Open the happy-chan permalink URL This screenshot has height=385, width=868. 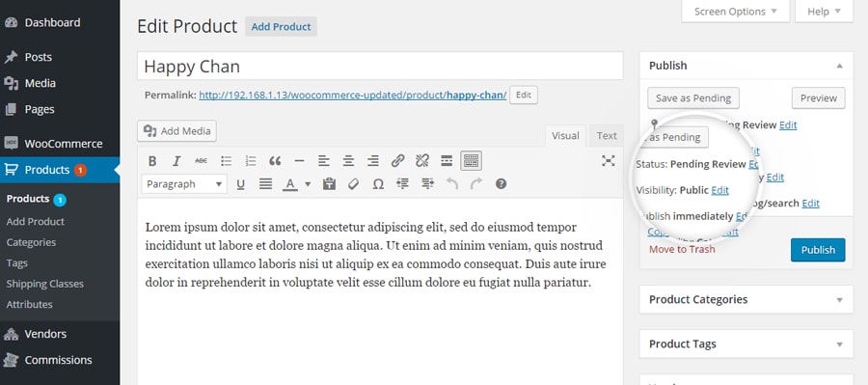point(353,96)
